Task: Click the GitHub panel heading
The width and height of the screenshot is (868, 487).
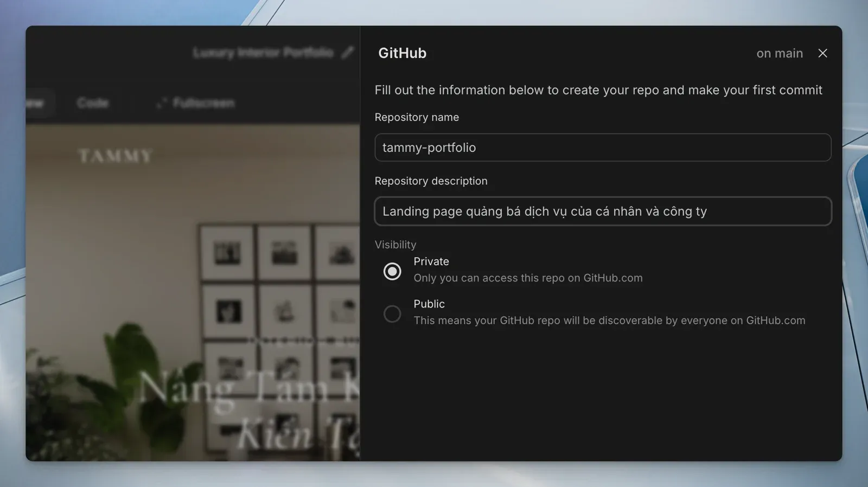Action: [x=402, y=53]
